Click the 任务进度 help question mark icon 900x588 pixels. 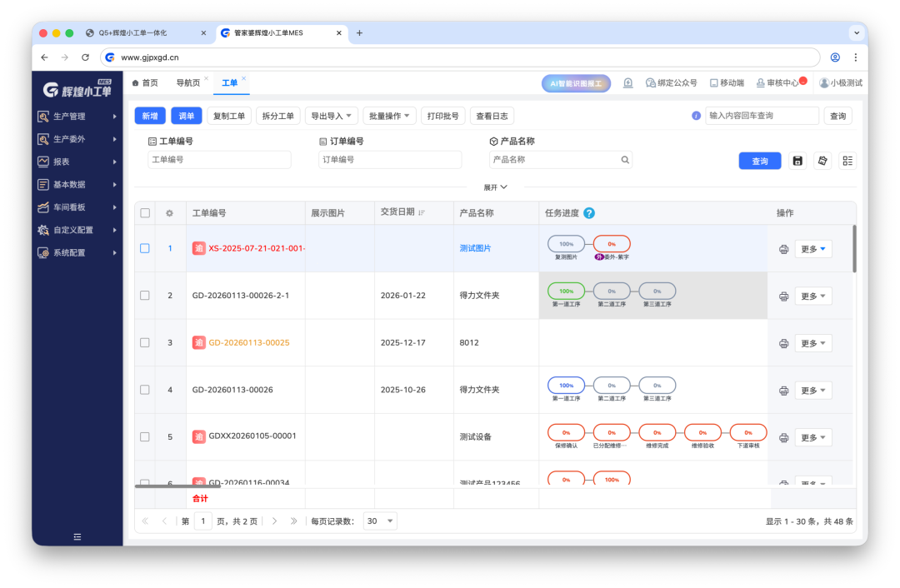pyautogui.click(x=589, y=213)
